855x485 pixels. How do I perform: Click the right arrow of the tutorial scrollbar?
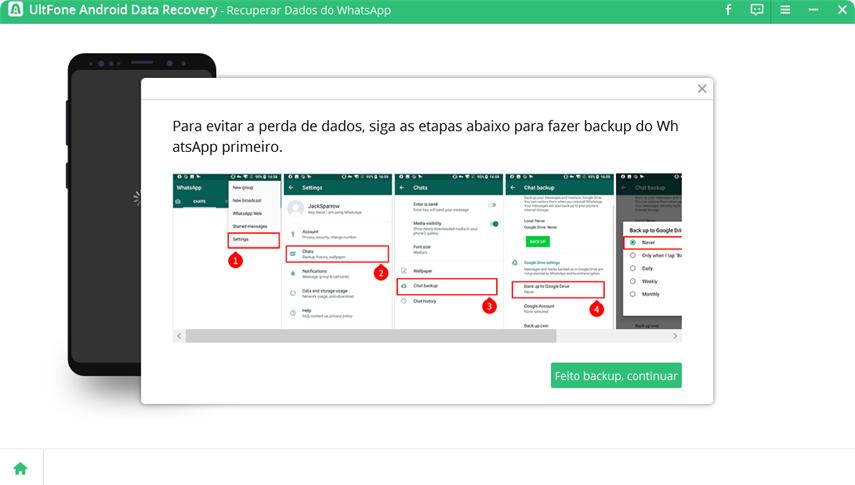(675, 336)
